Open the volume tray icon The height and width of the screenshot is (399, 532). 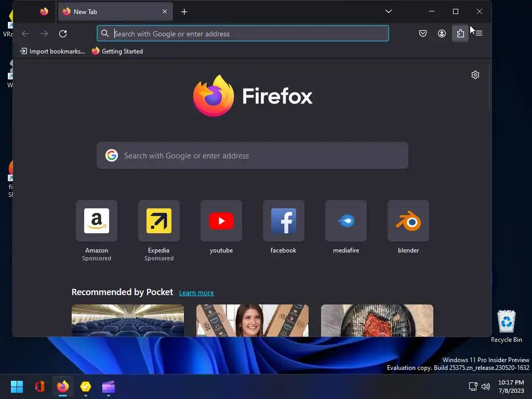486,387
